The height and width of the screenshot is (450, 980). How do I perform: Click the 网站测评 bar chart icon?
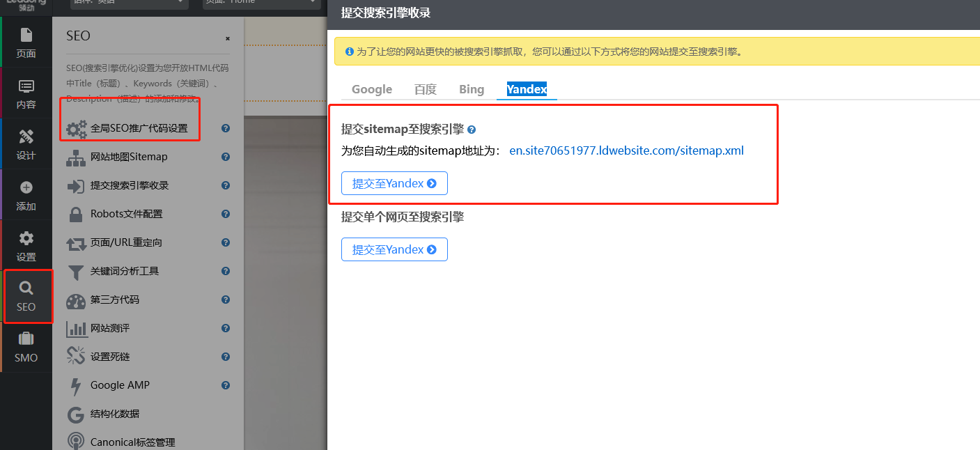[x=75, y=327]
